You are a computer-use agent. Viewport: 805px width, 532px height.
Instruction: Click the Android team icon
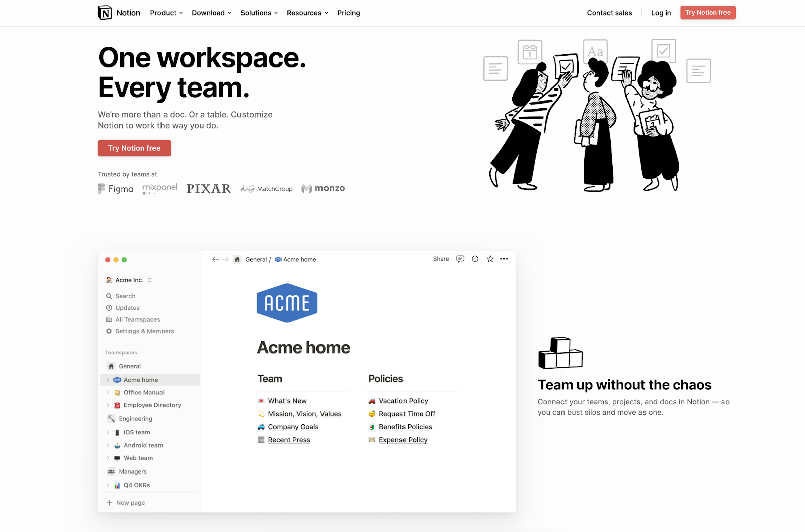coord(117,446)
